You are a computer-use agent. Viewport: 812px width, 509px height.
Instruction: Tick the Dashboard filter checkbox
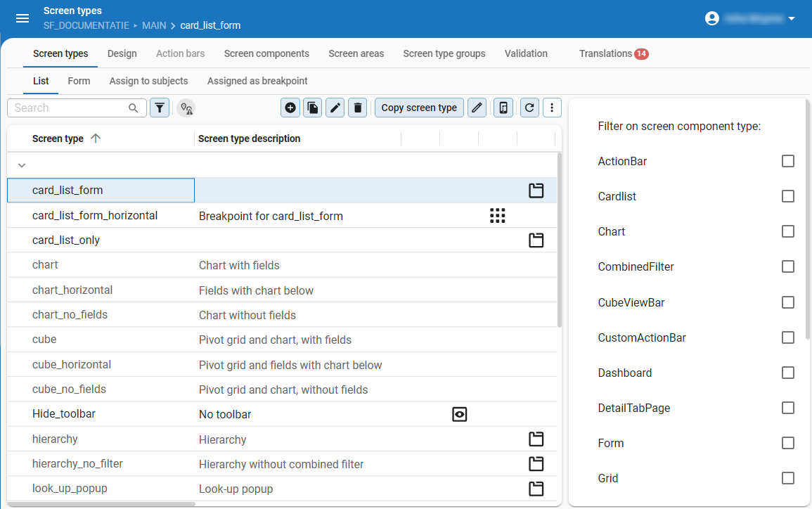(787, 373)
